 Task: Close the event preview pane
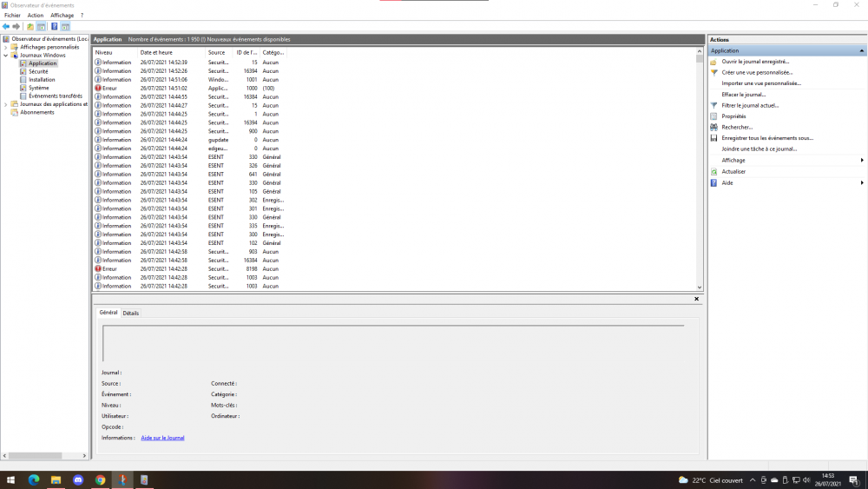point(696,299)
